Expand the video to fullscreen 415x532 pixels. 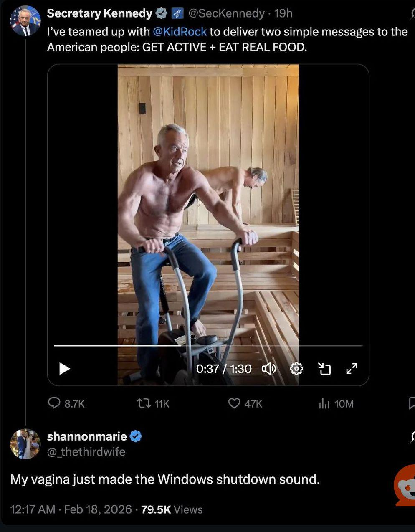tap(352, 369)
